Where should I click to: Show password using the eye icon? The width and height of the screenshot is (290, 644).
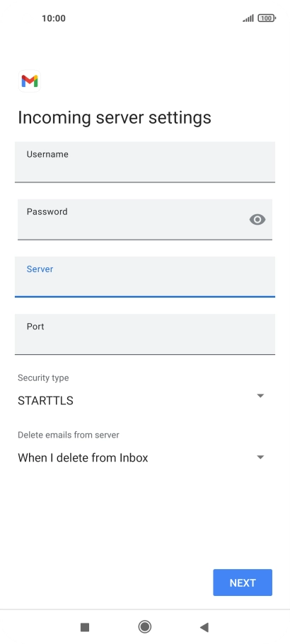pyautogui.click(x=257, y=220)
